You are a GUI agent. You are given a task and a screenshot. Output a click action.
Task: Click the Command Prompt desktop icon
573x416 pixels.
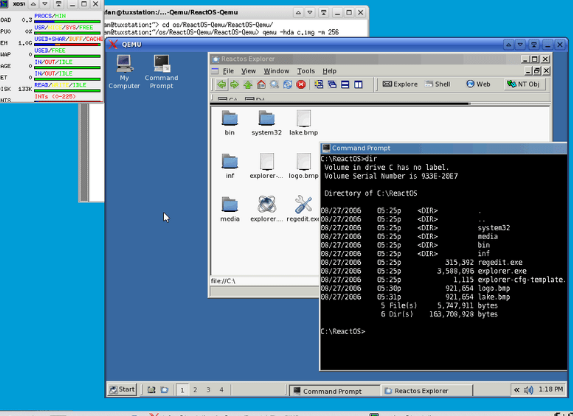[x=161, y=72]
